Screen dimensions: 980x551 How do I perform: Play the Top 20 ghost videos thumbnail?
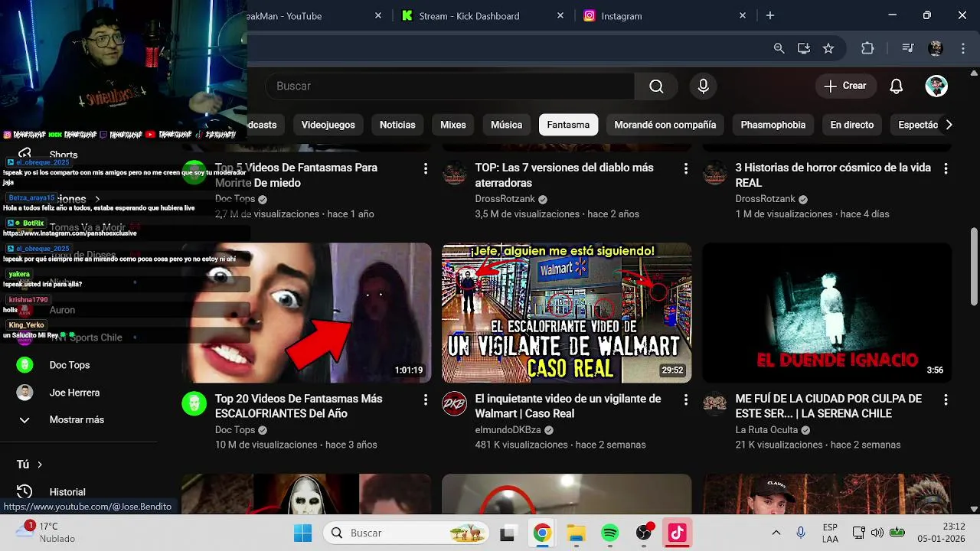[306, 313]
